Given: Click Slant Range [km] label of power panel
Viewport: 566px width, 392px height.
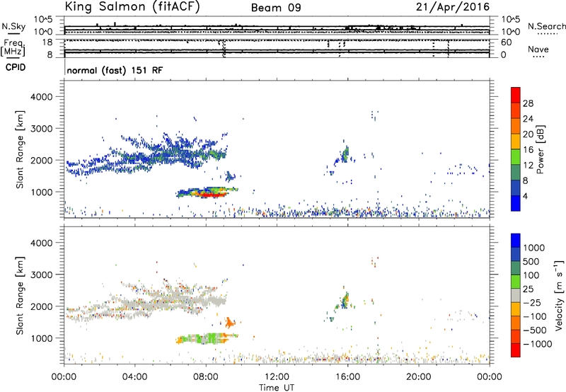Looking at the screenshot, I should pos(20,149).
